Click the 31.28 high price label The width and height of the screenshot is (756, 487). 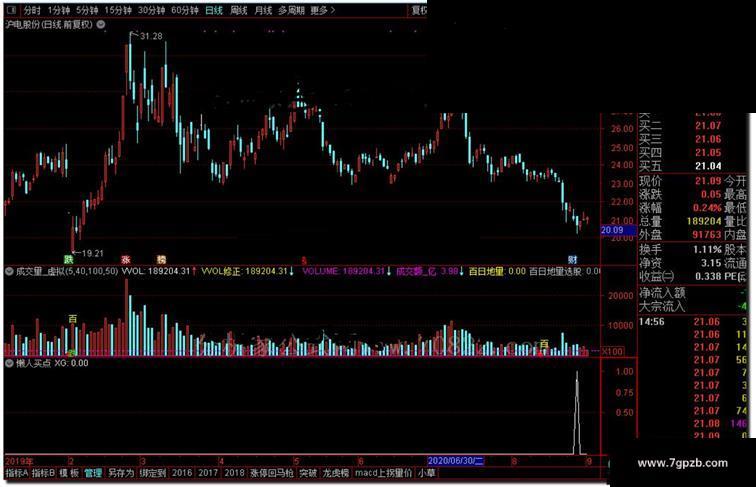pos(151,36)
